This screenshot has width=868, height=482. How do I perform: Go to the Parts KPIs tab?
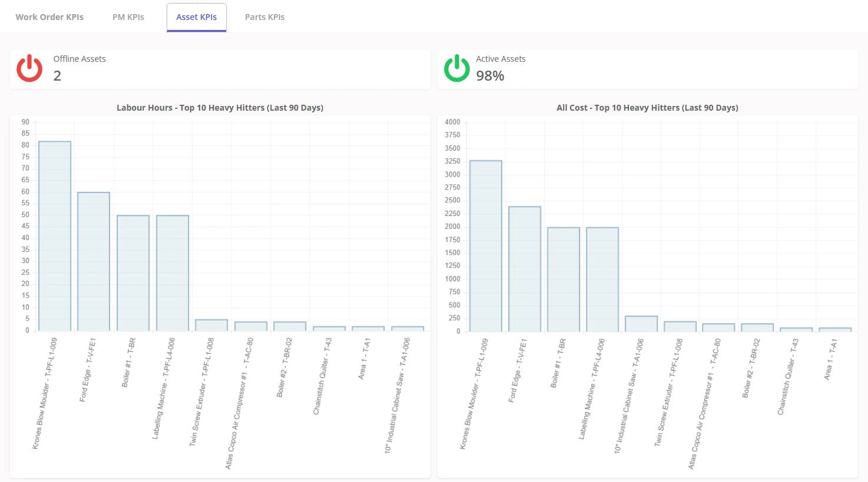point(265,17)
